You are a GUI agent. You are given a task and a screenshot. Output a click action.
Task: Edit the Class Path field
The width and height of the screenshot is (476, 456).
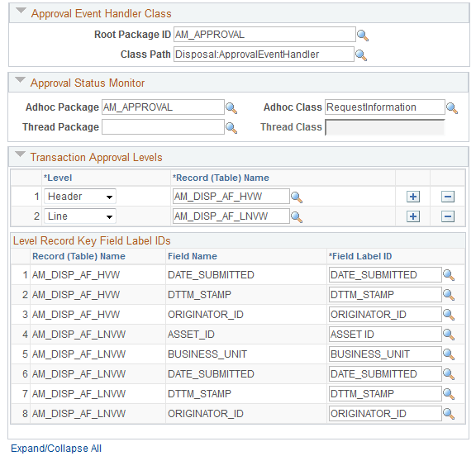pos(264,55)
